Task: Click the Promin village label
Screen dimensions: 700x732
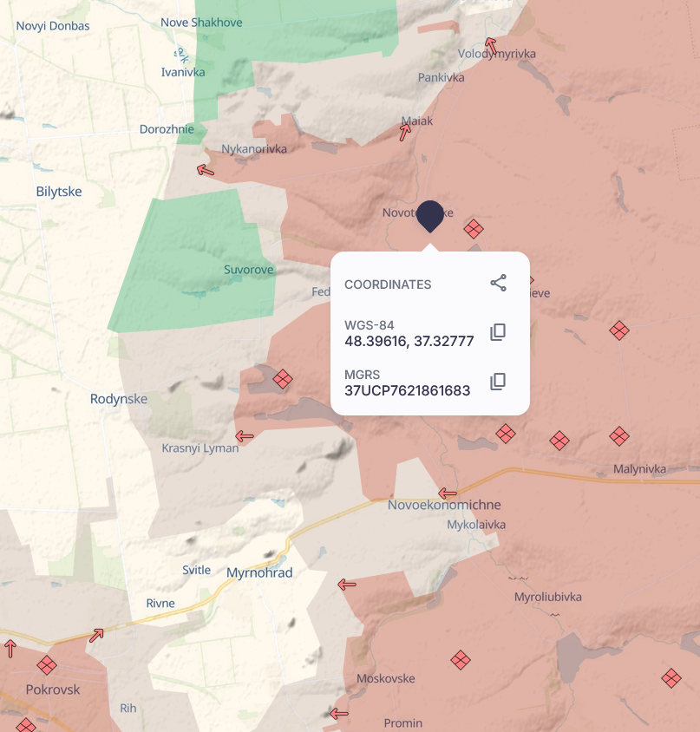Action: coord(403,723)
